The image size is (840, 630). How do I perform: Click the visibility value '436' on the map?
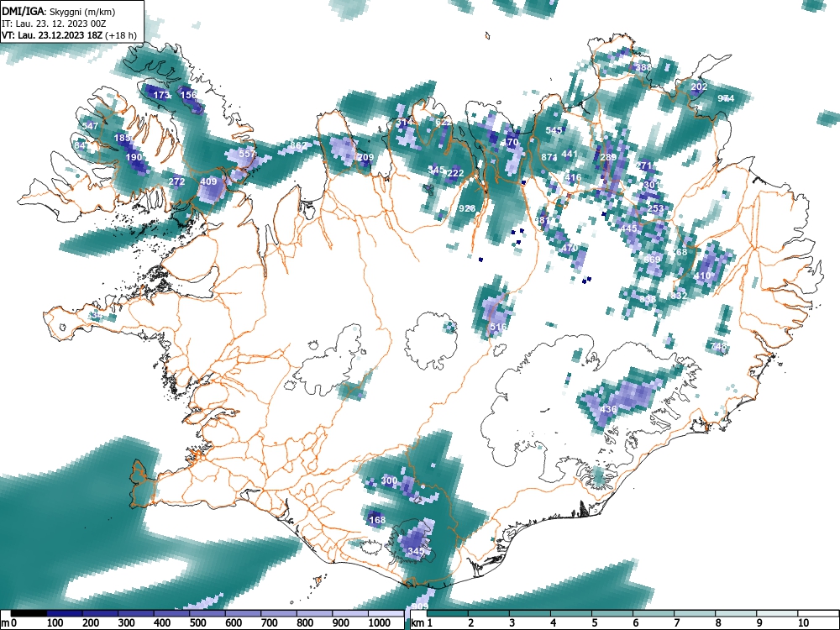(608, 409)
